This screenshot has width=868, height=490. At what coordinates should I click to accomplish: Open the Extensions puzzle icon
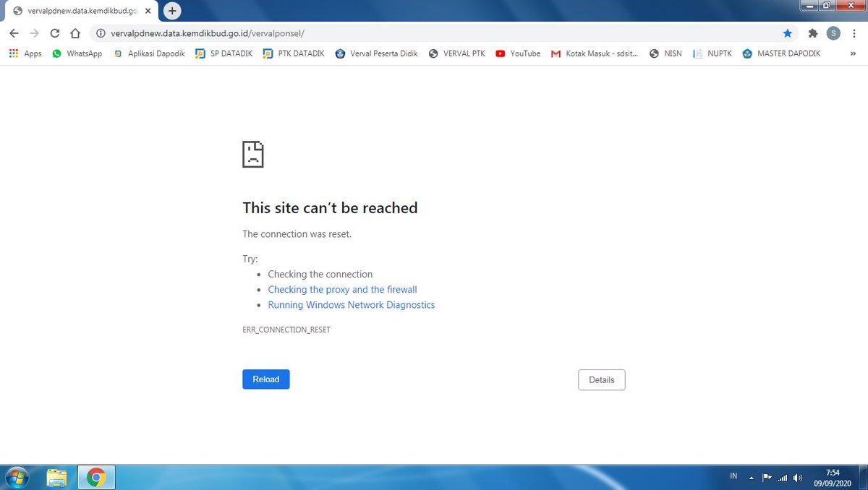coord(813,33)
